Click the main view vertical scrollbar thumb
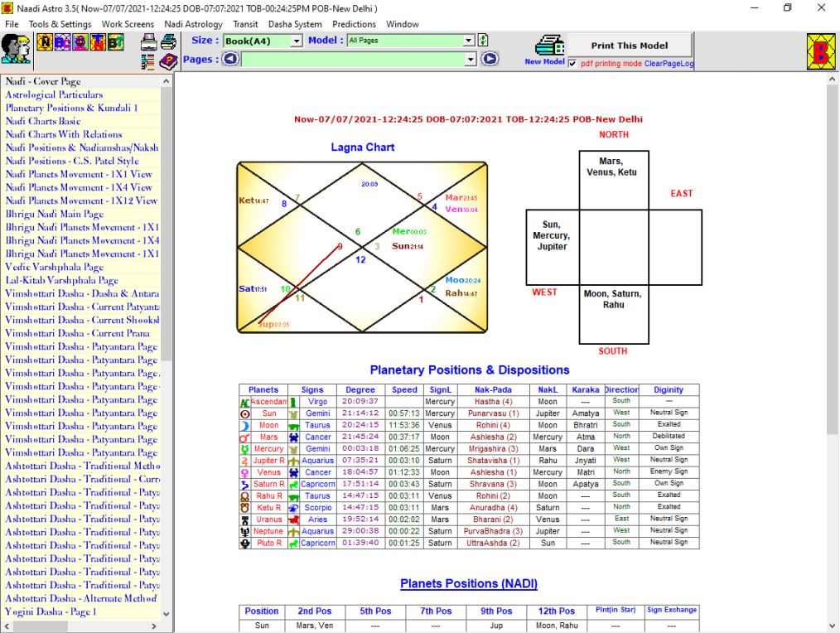 tap(832, 260)
